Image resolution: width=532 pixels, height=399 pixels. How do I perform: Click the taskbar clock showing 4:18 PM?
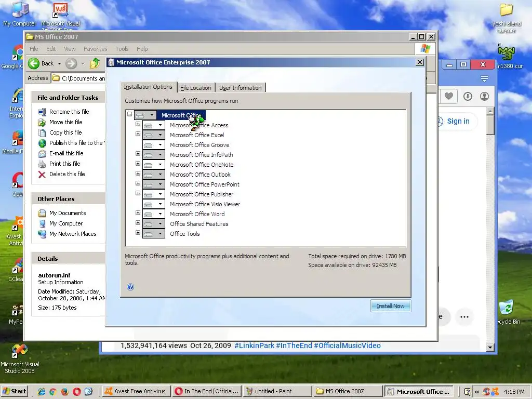pyautogui.click(x=514, y=392)
